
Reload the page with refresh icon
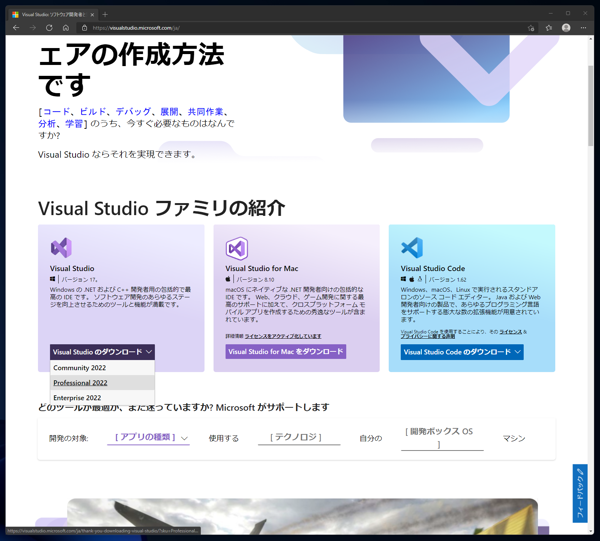(x=49, y=28)
